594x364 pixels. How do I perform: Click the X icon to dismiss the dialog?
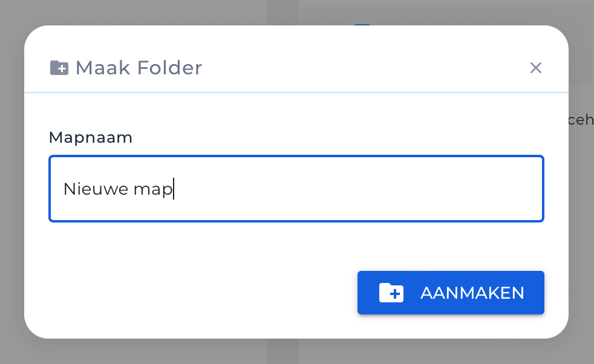(x=535, y=68)
